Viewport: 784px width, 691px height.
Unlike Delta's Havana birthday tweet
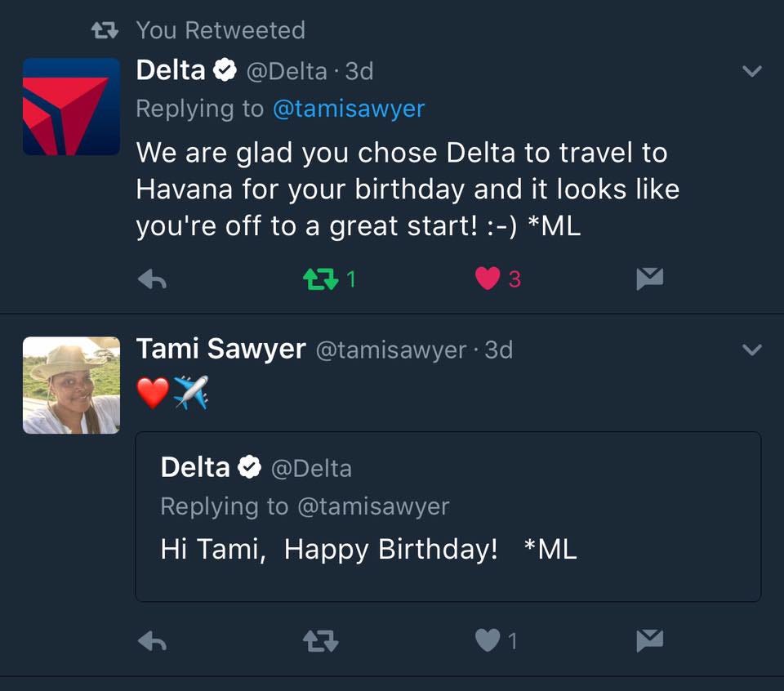488,280
